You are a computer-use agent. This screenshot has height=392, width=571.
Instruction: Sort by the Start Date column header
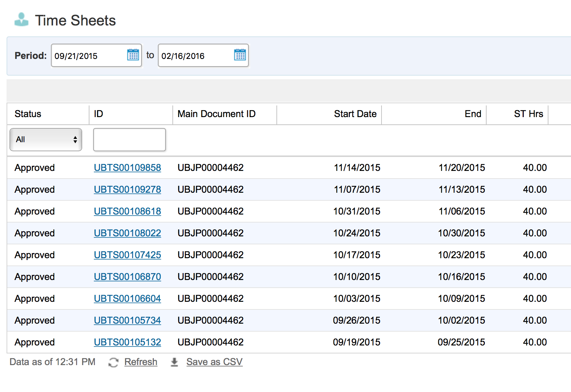355,114
